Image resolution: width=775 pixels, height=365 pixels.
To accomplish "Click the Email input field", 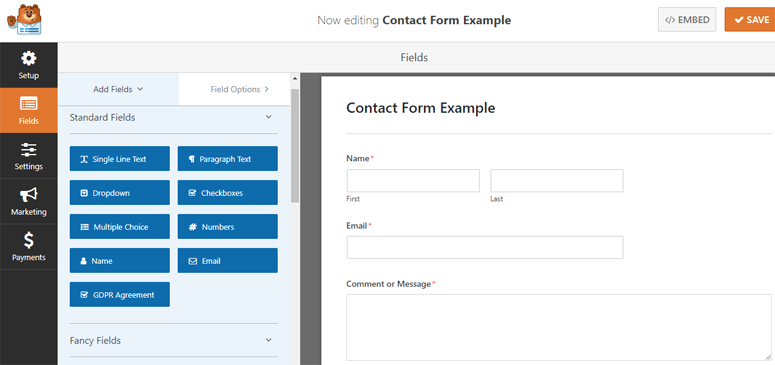I will pos(485,247).
